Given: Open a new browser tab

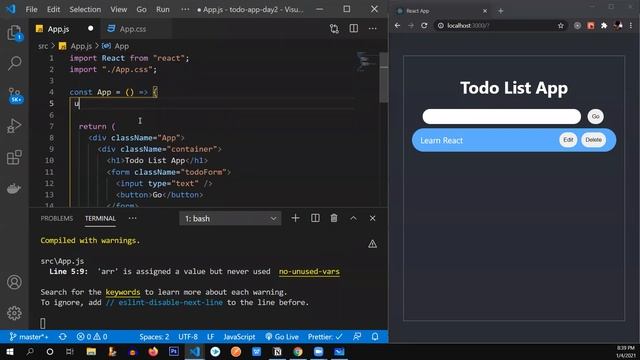Looking at the screenshot, I should coord(500,11).
